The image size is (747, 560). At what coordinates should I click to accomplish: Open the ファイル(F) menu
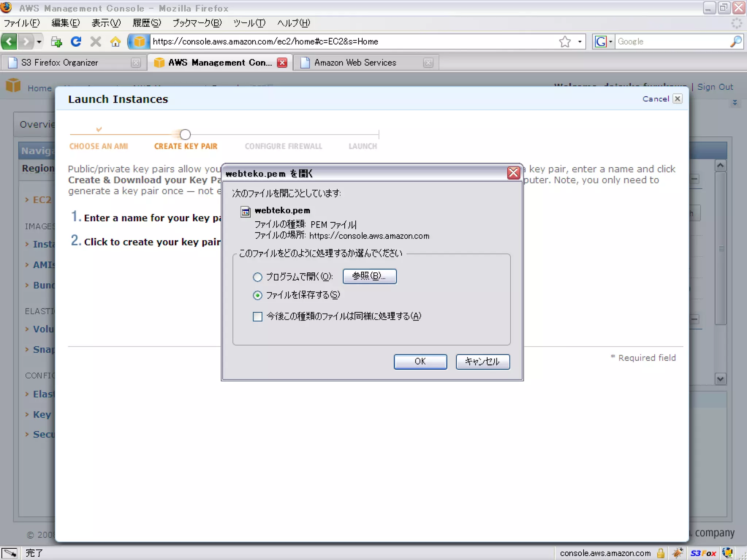[x=22, y=23]
